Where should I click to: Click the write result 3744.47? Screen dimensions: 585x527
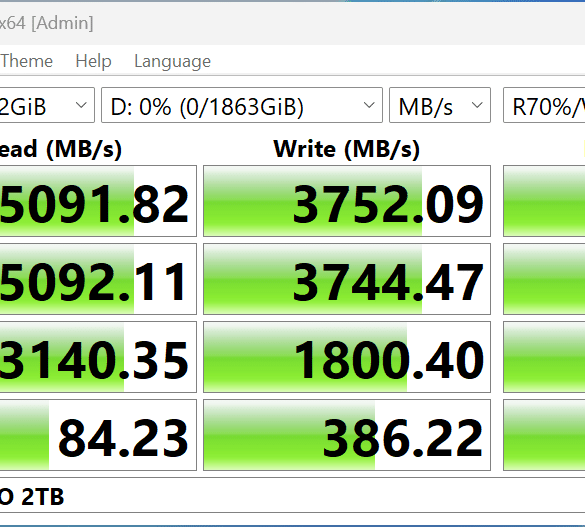click(x=347, y=279)
